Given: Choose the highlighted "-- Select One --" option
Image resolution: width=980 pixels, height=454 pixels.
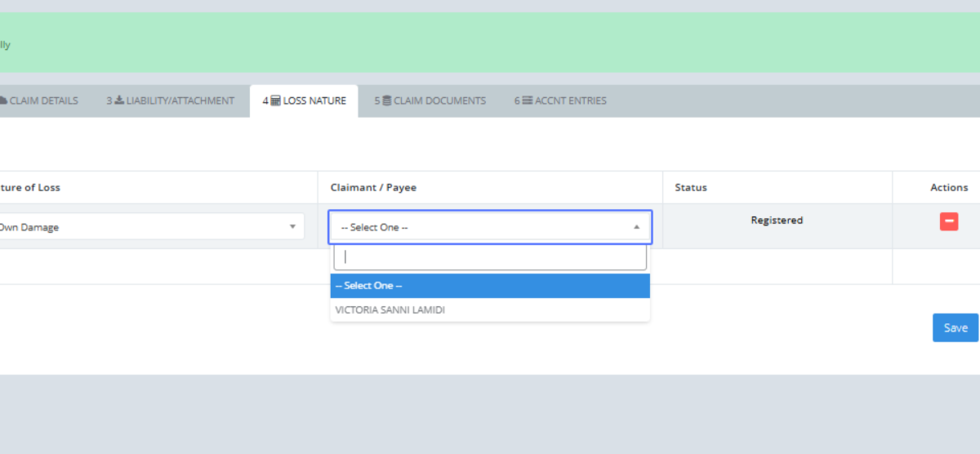Looking at the screenshot, I should pos(490,286).
